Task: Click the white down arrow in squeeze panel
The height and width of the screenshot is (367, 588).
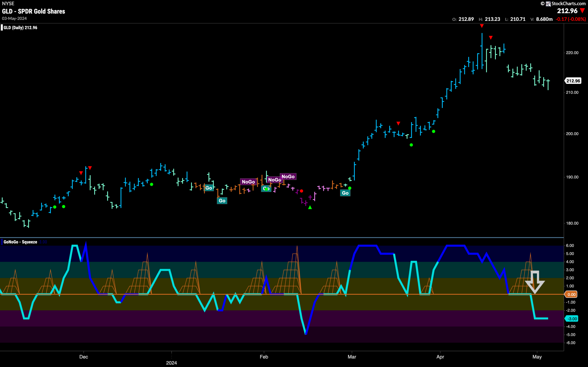Action: point(535,282)
